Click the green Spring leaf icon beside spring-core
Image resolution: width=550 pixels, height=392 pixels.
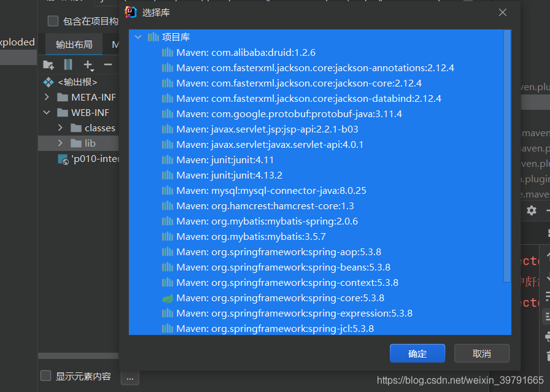[x=168, y=298]
